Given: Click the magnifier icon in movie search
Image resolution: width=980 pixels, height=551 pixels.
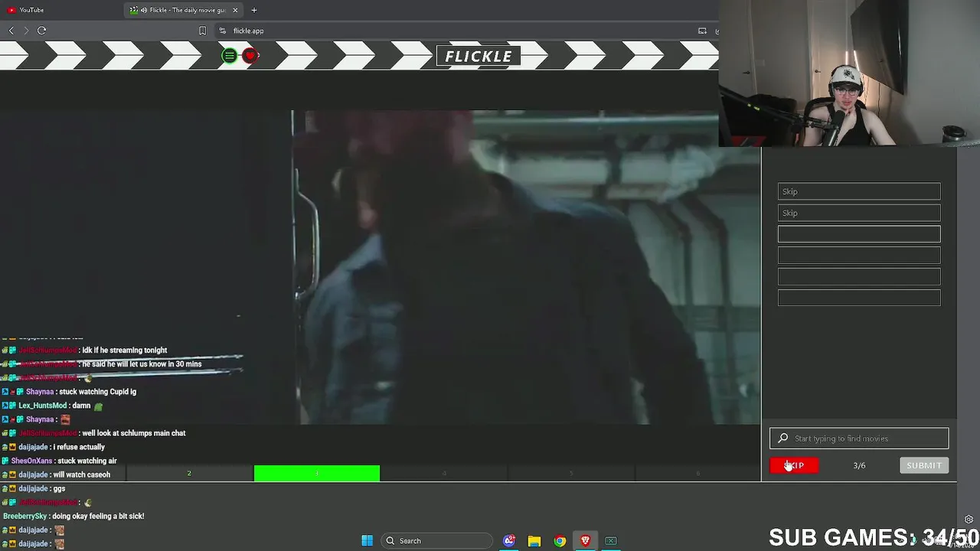Looking at the screenshot, I should pos(782,439).
